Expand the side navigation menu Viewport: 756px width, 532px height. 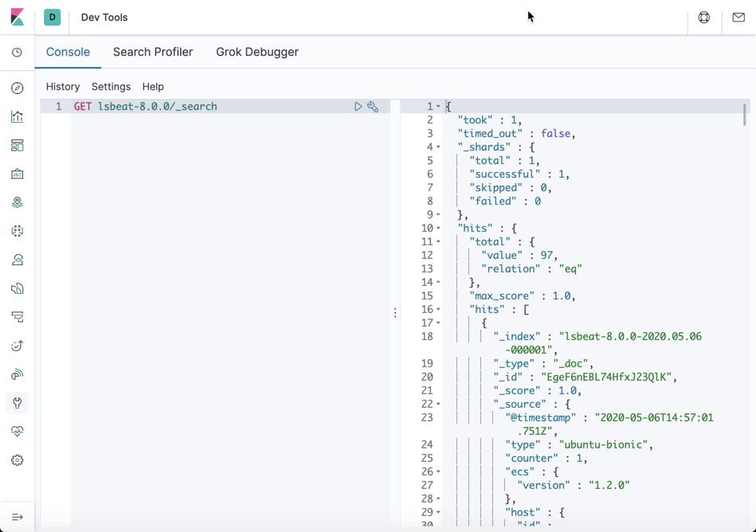(18, 517)
